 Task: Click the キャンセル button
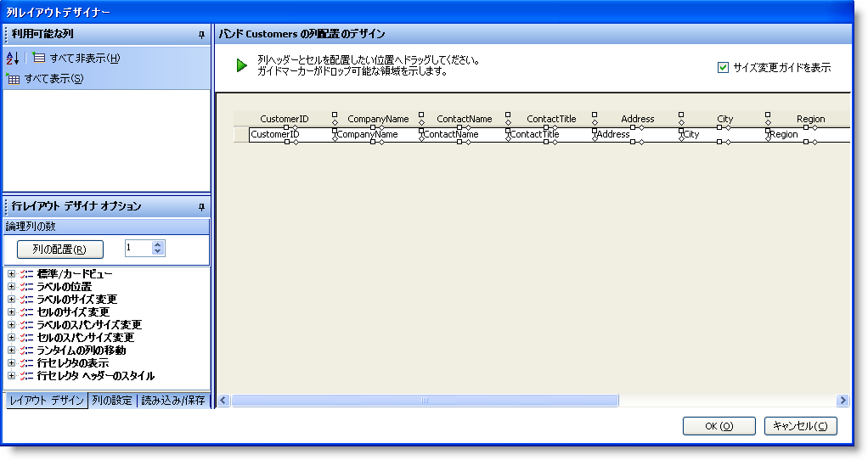pyautogui.click(x=800, y=426)
